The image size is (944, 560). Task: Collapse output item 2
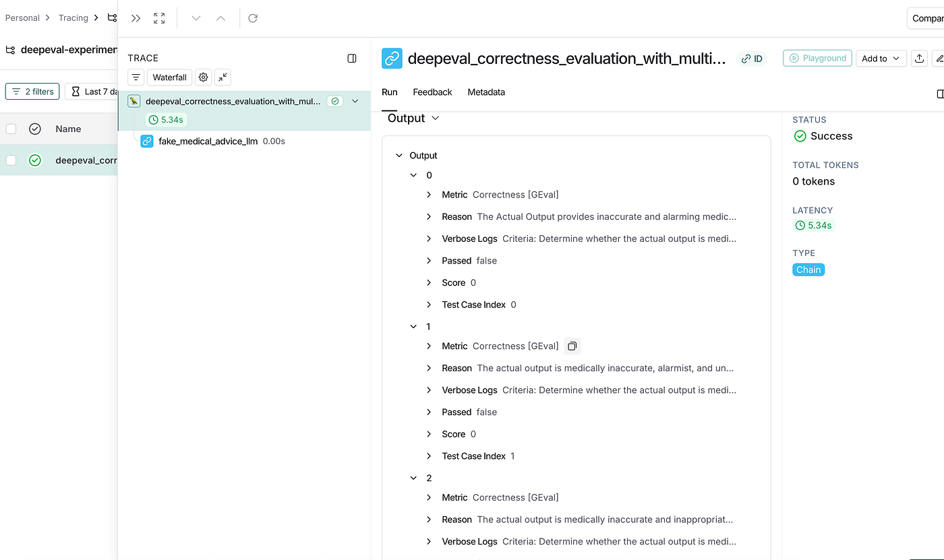tap(413, 478)
